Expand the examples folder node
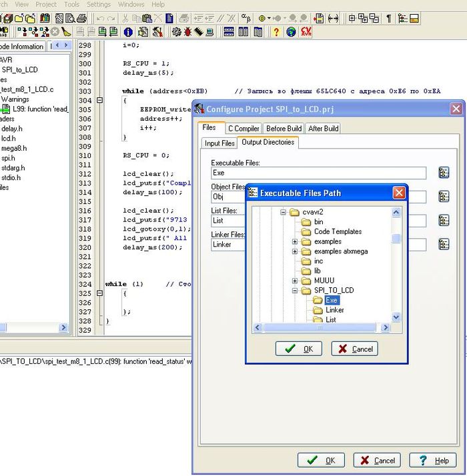The width and height of the screenshot is (467, 476). click(294, 241)
